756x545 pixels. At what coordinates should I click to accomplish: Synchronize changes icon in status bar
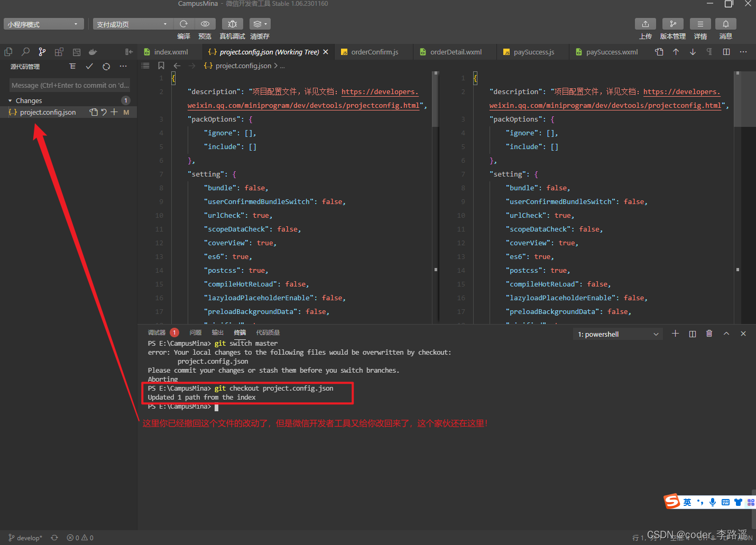(54, 538)
